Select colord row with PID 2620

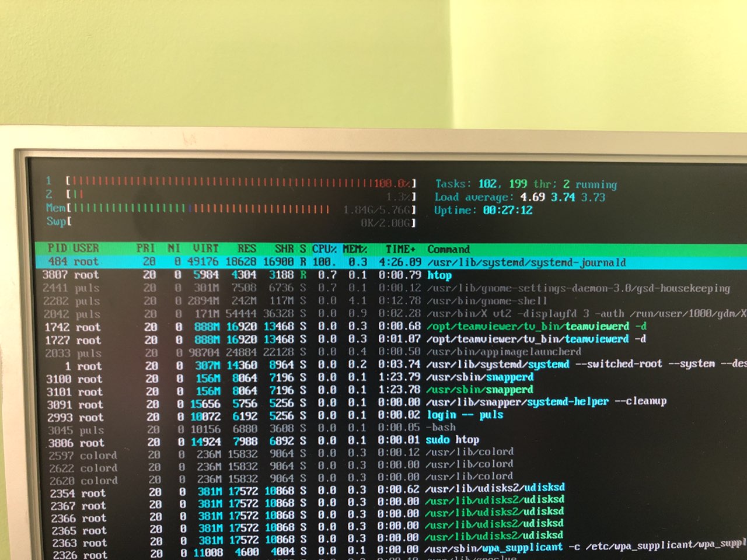point(391,480)
